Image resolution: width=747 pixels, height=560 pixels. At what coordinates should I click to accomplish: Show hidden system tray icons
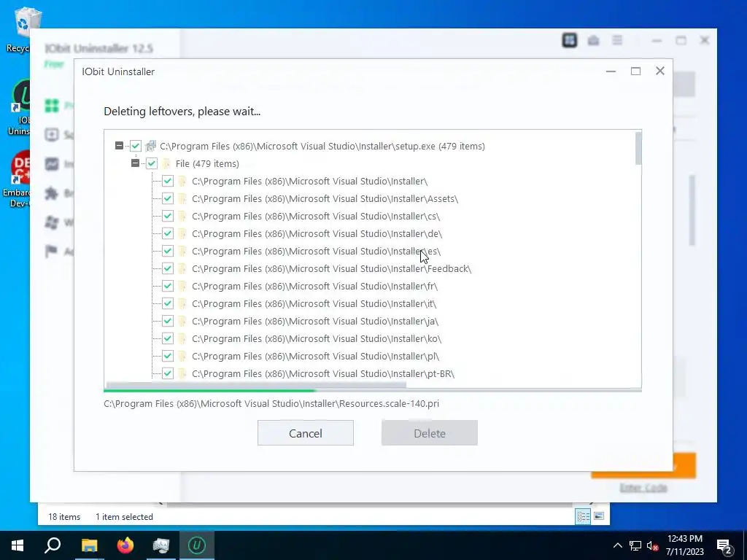point(617,545)
